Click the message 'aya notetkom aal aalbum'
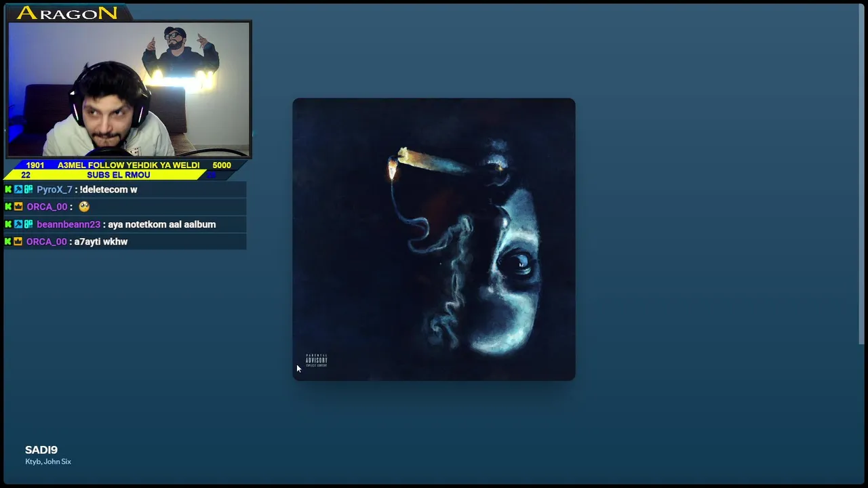The height and width of the screenshot is (488, 868). coord(161,224)
